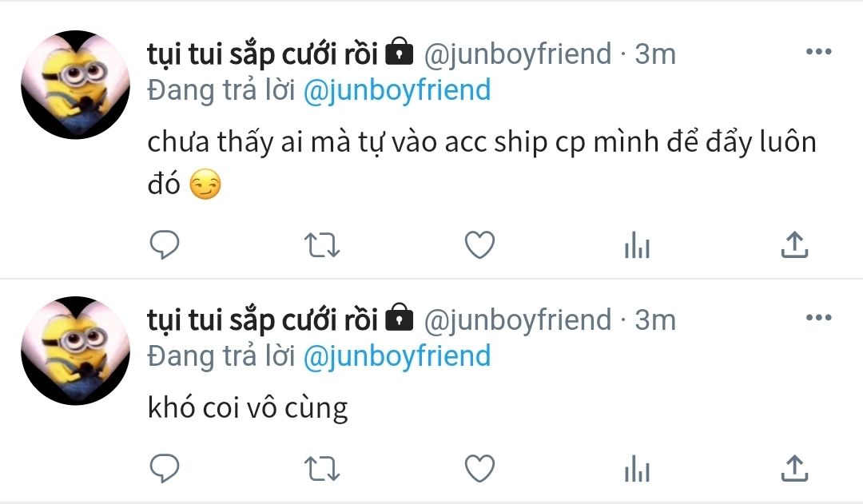
Task: Share the 'khó coi vô cùng' tweet
Action: pos(794,468)
